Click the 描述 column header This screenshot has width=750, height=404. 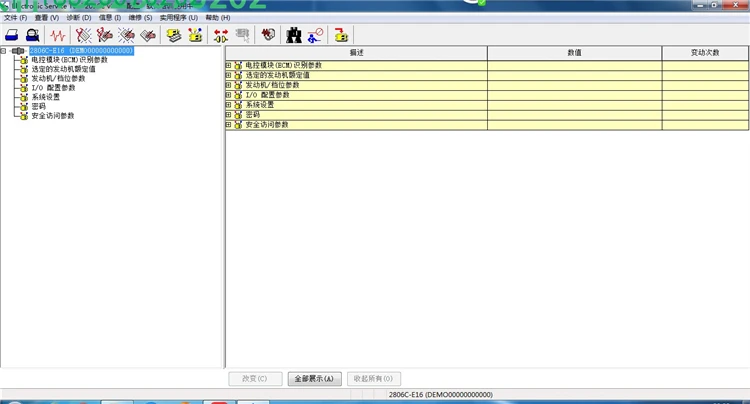pyautogui.click(x=356, y=53)
